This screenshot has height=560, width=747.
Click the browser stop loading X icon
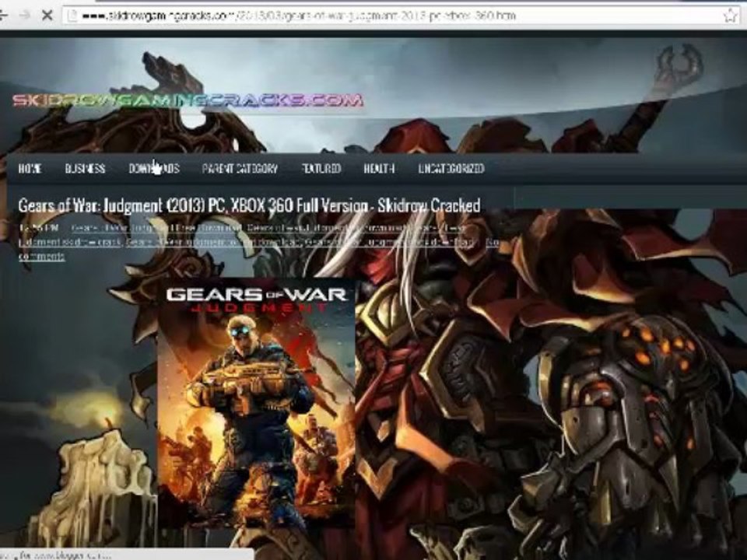point(47,16)
